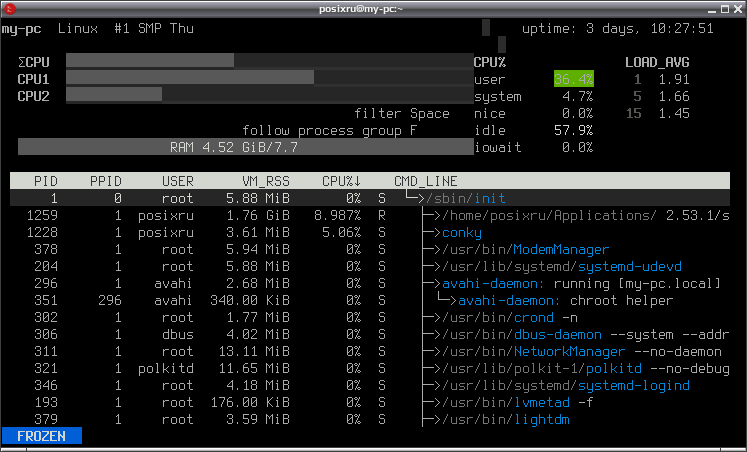Select the NetworkManager --no-daemon process
Viewport: 747px width, 452px height.
pos(370,352)
